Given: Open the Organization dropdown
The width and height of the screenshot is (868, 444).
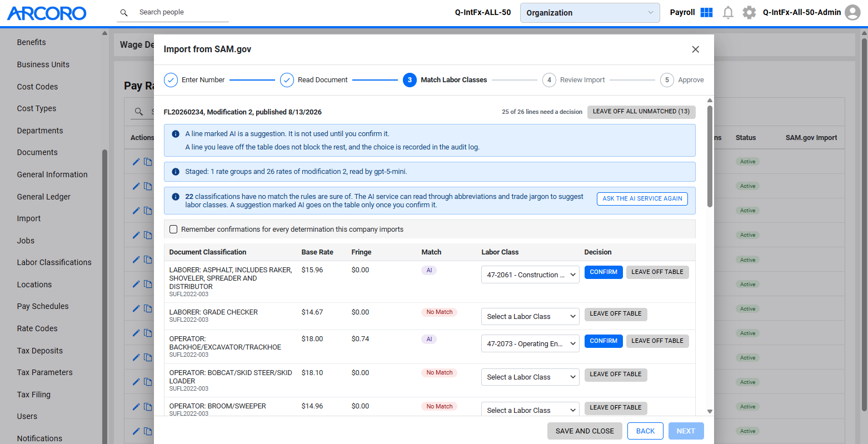Looking at the screenshot, I should point(590,13).
